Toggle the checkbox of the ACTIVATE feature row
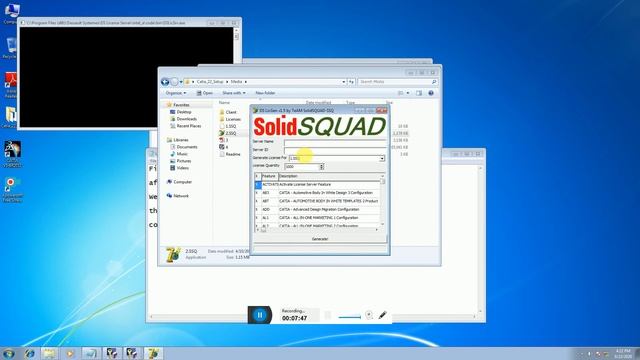This screenshot has height=360, width=640. pos(258,184)
